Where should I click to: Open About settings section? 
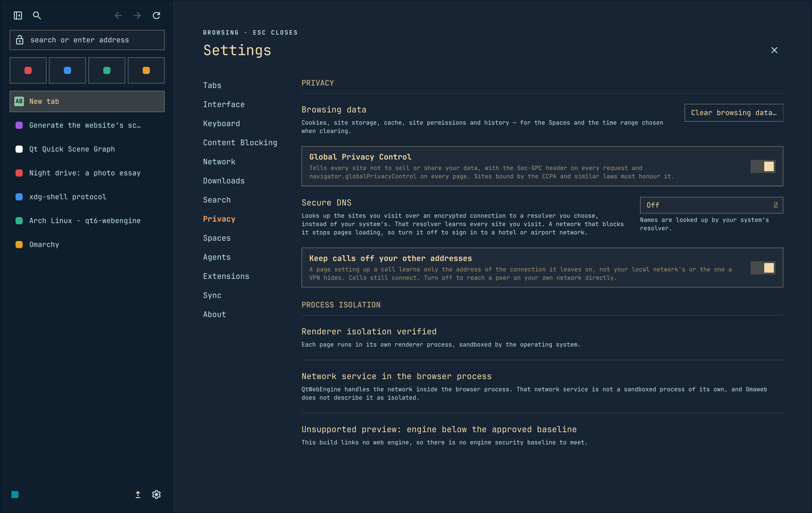214,315
